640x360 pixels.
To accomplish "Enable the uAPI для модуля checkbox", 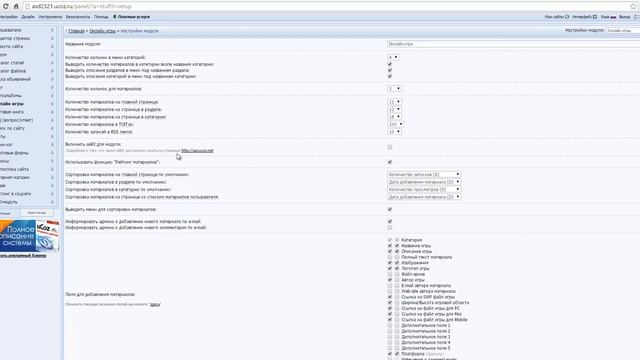I will [390, 147].
